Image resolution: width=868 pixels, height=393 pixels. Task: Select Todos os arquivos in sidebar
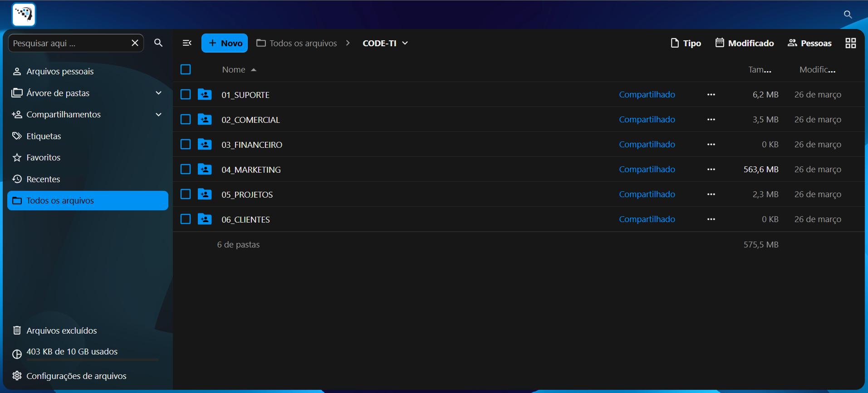click(88, 200)
